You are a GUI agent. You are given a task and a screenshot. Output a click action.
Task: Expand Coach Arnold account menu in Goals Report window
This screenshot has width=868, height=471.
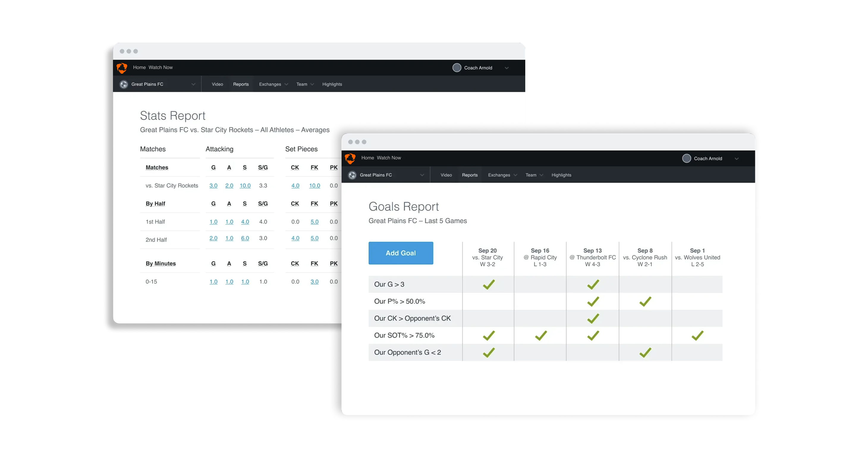pos(737,159)
